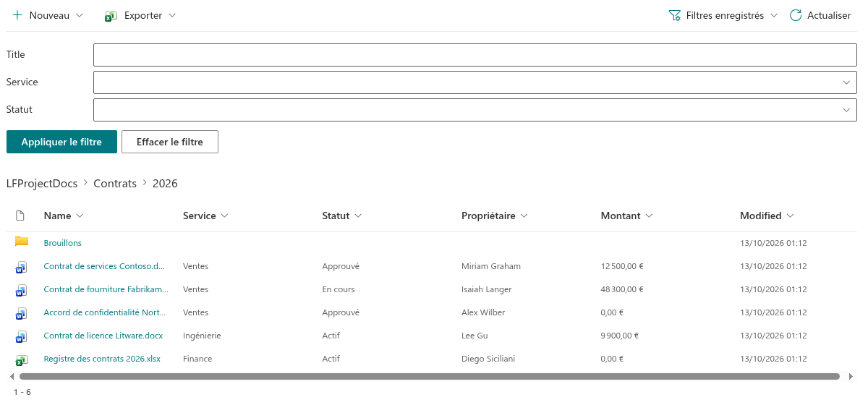Click the Effacer le filtre button
This screenshot has height=405, width=868.
pyautogui.click(x=170, y=142)
